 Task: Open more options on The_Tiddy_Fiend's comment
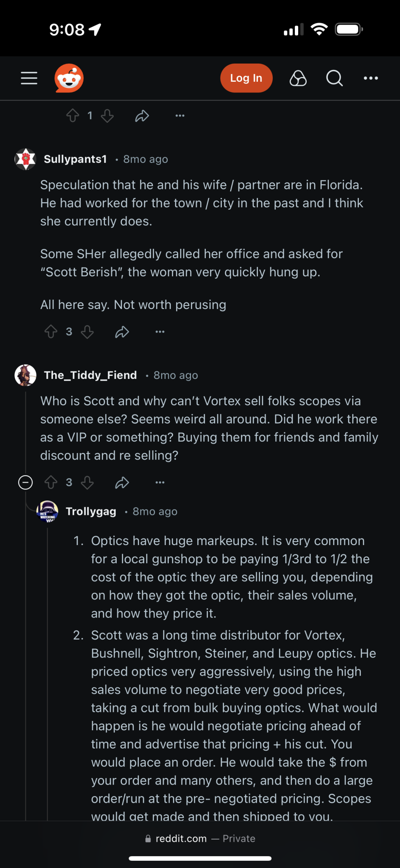(160, 482)
